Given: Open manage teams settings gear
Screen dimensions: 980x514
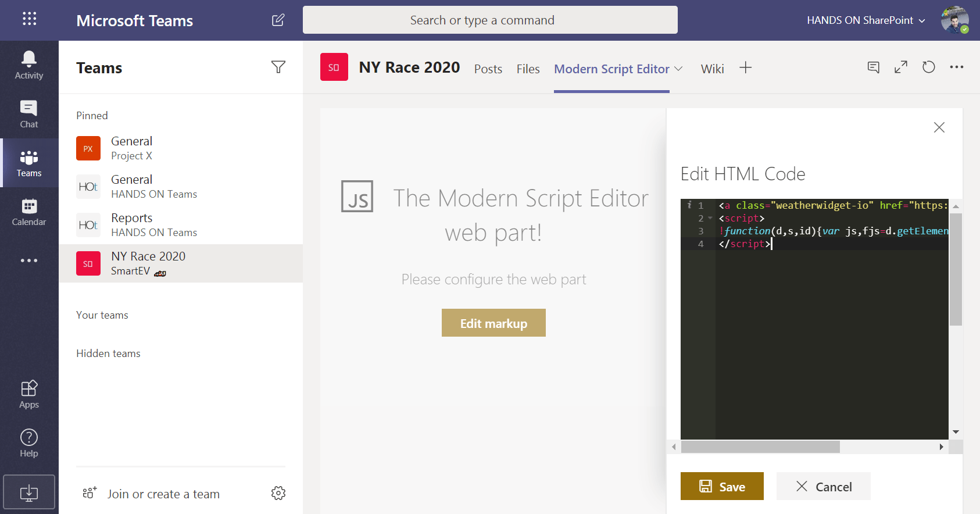Looking at the screenshot, I should coord(278,494).
